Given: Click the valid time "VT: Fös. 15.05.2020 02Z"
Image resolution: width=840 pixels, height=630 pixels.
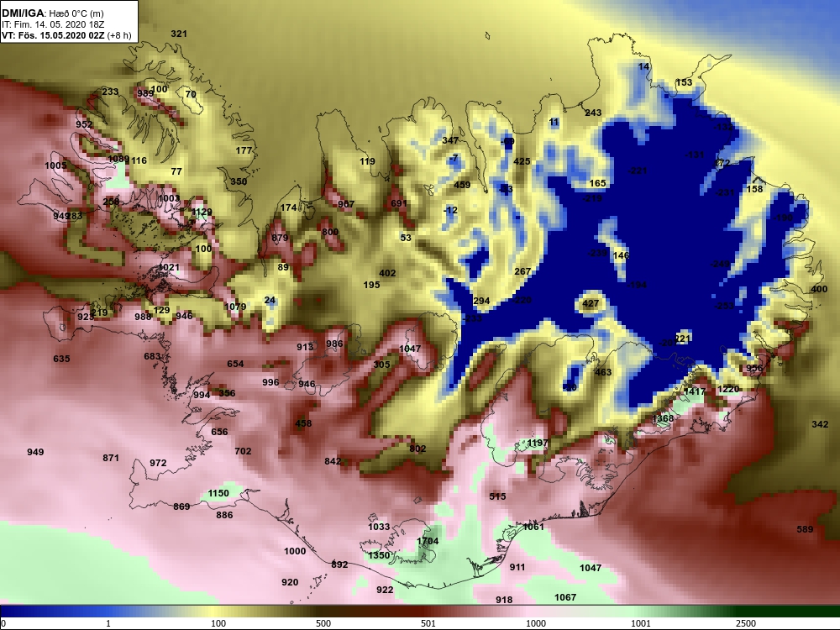Looking at the screenshot, I should 53,35.
